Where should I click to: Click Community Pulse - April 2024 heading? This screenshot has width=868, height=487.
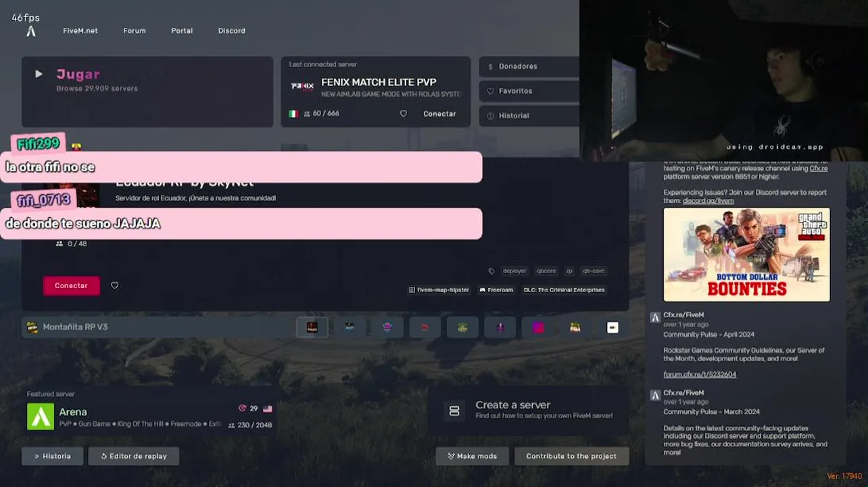pos(708,335)
